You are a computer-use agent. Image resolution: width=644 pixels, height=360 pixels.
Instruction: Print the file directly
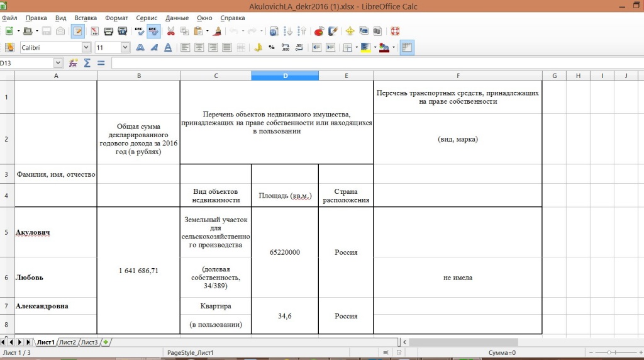pyautogui.click(x=108, y=31)
